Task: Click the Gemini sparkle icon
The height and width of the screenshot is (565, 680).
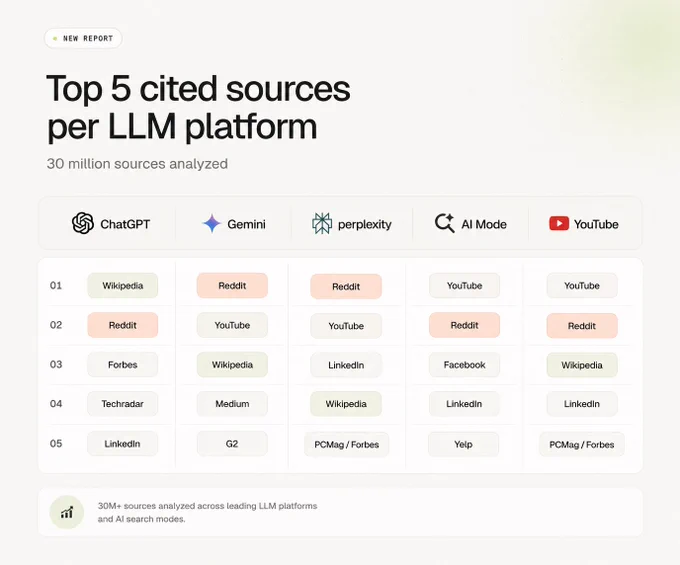Action: pyautogui.click(x=212, y=223)
